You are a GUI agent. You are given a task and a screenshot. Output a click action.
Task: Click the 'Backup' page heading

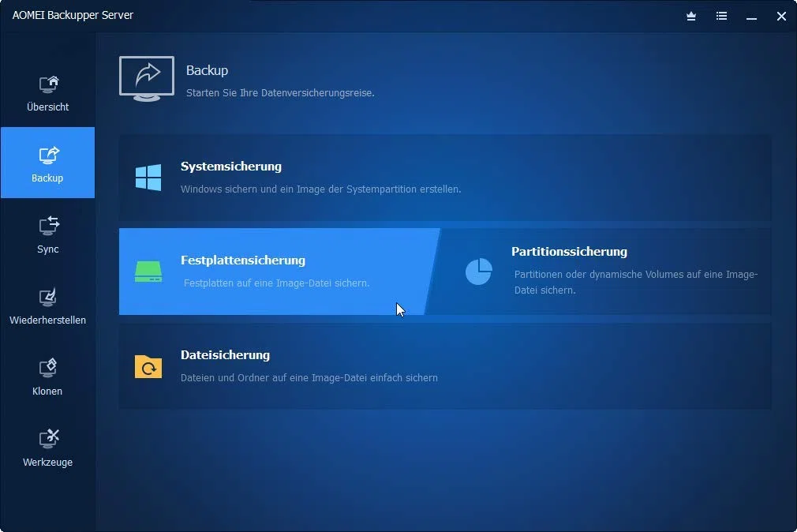(207, 70)
